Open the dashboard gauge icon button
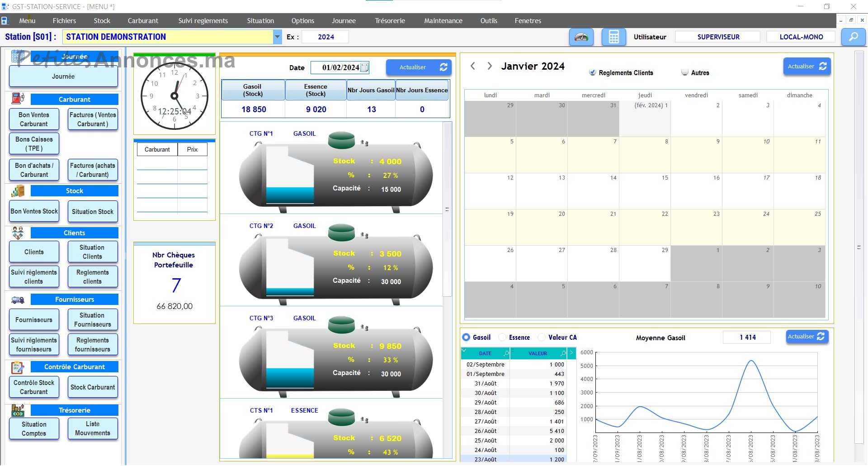Image resolution: width=868 pixels, height=466 pixels. (x=581, y=37)
